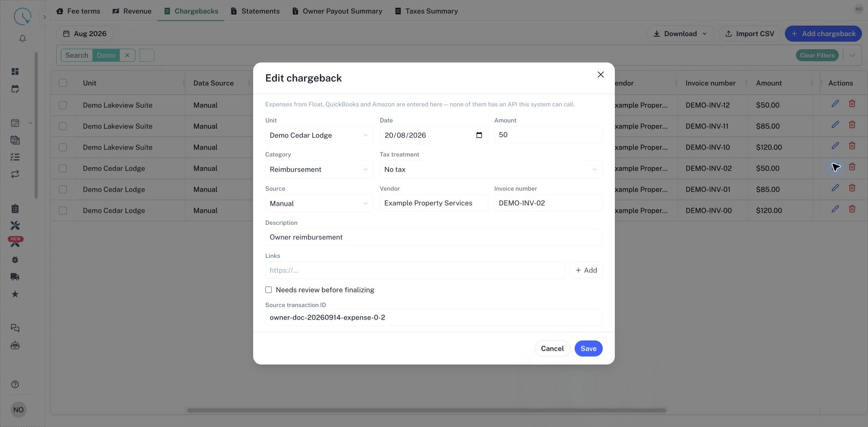
Task: Open the Category Reimbursement dropdown
Action: pyautogui.click(x=319, y=169)
